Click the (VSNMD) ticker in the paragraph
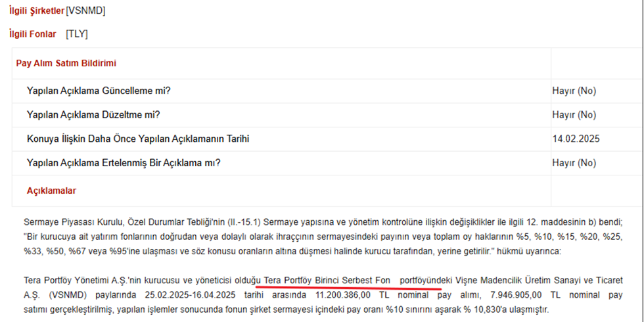The height and width of the screenshot is (322, 644). pyautogui.click(x=67, y=295)
